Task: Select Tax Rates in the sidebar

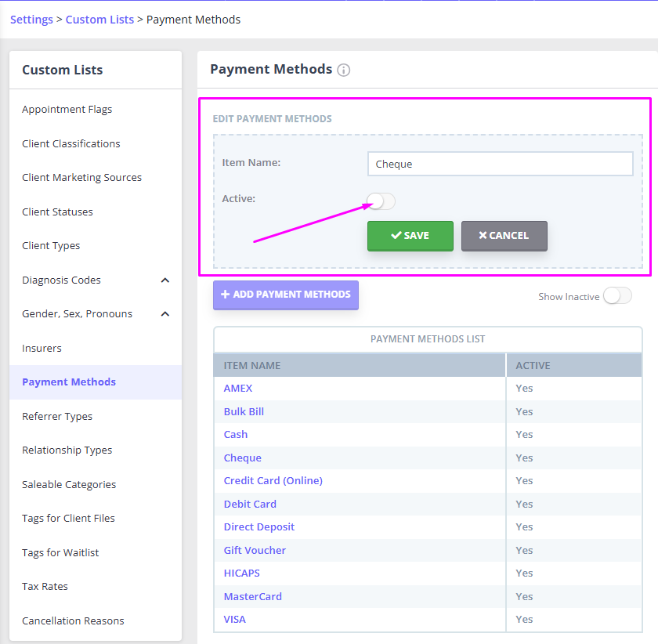Action: 44,586
